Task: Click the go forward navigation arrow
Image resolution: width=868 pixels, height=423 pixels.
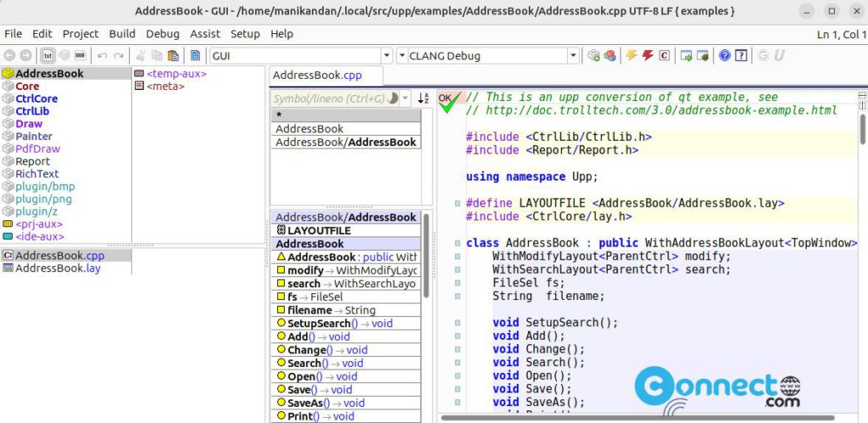Action: 25,55
